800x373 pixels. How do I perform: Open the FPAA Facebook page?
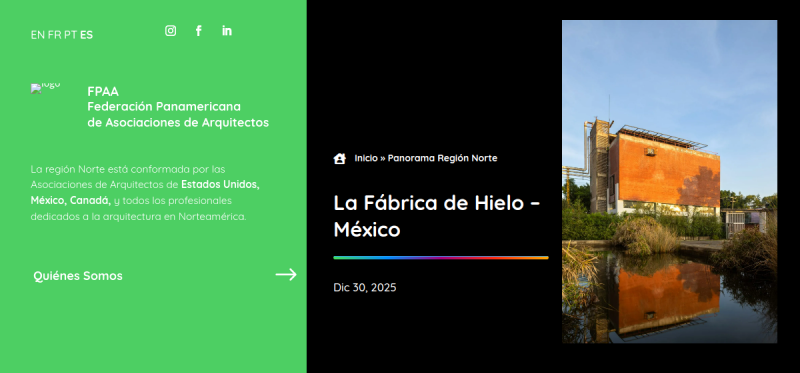pos(198,31)
